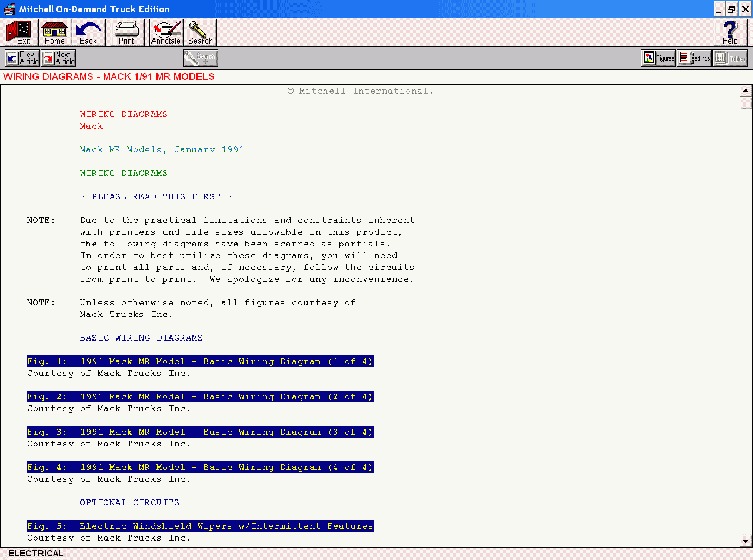Print the article with Print icon
The image size is (753, 560).
tap(127, 32)
